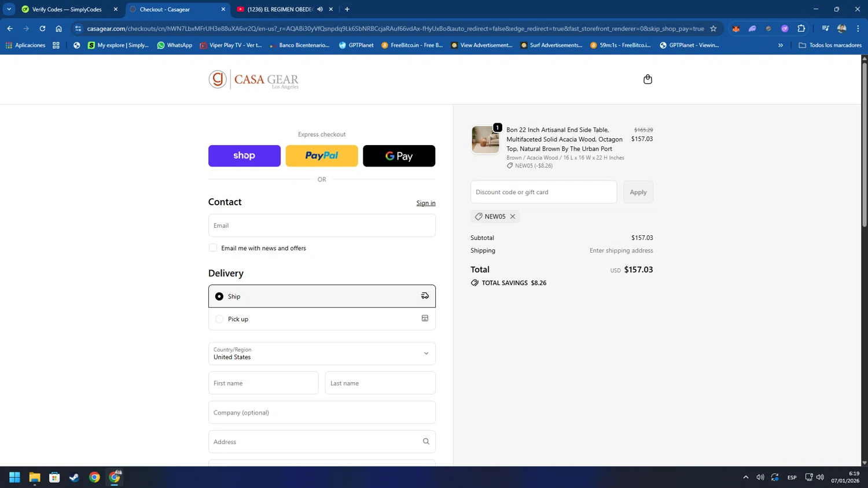Screen dimensions: 868x488
Task: Launch Steam from the taskbar
Action: click(75, 477)
